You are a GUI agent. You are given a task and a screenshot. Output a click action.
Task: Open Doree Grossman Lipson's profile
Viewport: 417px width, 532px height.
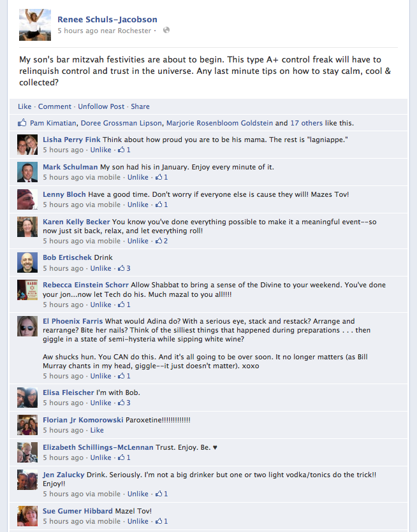point(121,123)
